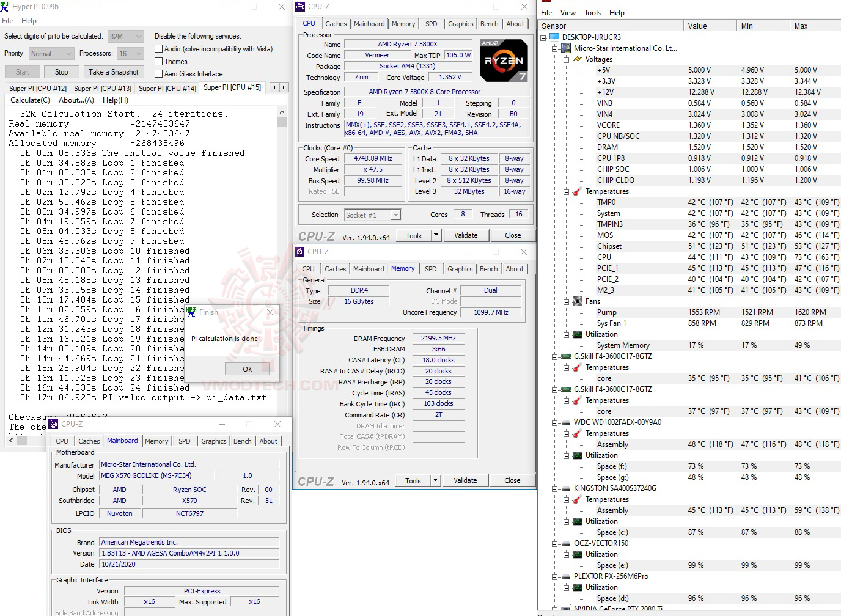This screenshot has width=841, height=616.
Task: Click the Utilization graph icon above System Memory
Action: coord(578,334)
